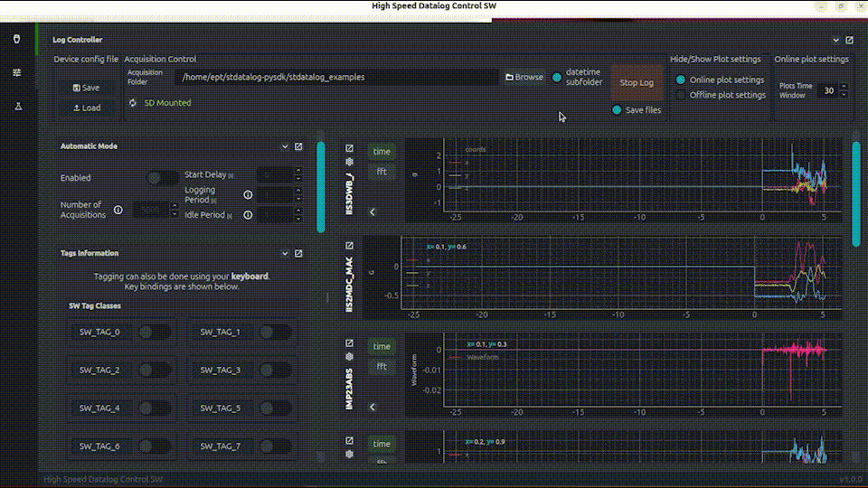The height and width of the screenshot is (488, 868).
Task: Toggle SW_TAG_3 switch
Action: pyautogui.click(x=275, y=371)
